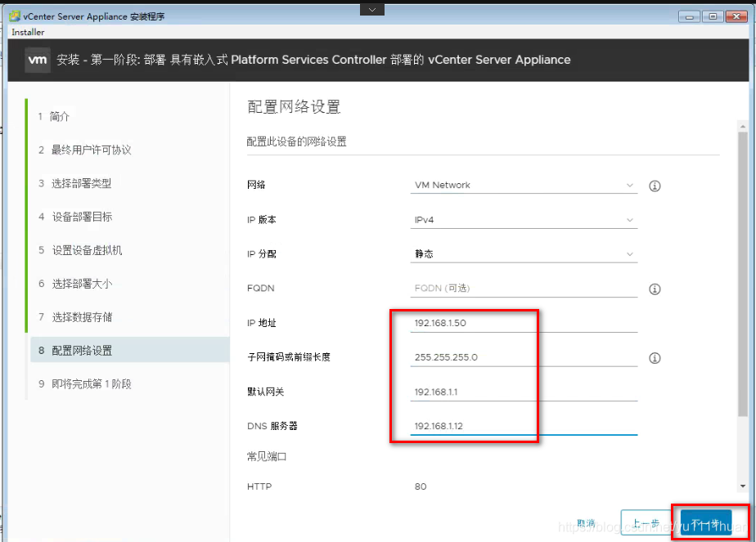Collapse the top chevron pull-down tab

pyautogui.click(x=371, y=9)
